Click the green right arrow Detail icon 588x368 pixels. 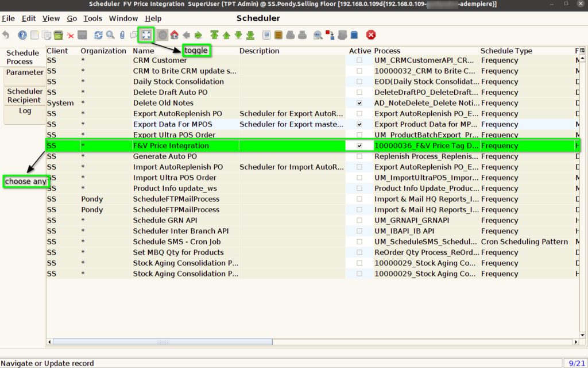[198, 35]
